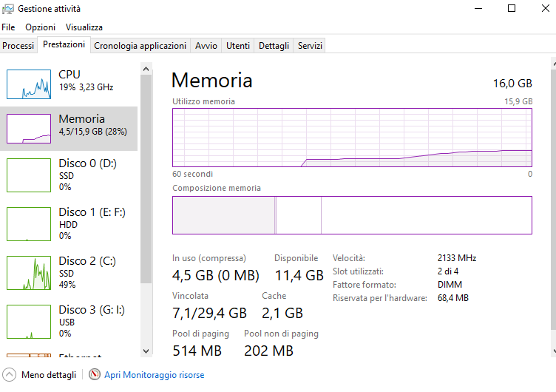Click the Composizione memoria bar

point(352,215)
